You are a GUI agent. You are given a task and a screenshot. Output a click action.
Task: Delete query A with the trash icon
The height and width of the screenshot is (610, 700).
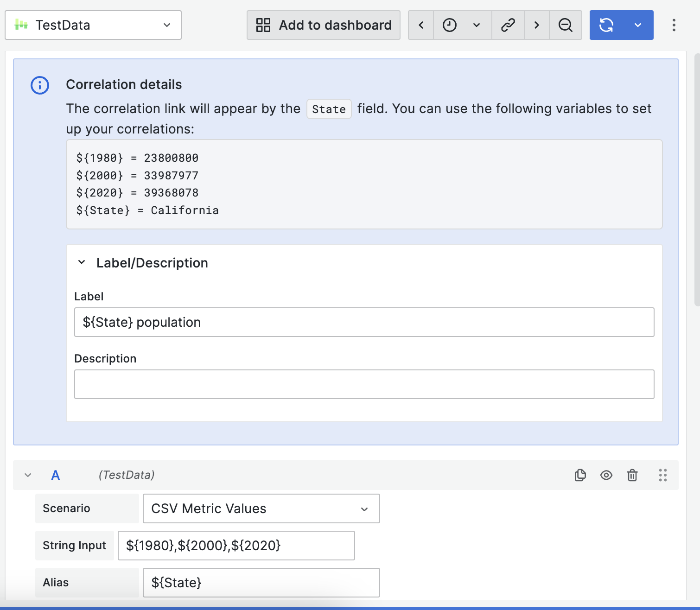(x=632, y=475)
